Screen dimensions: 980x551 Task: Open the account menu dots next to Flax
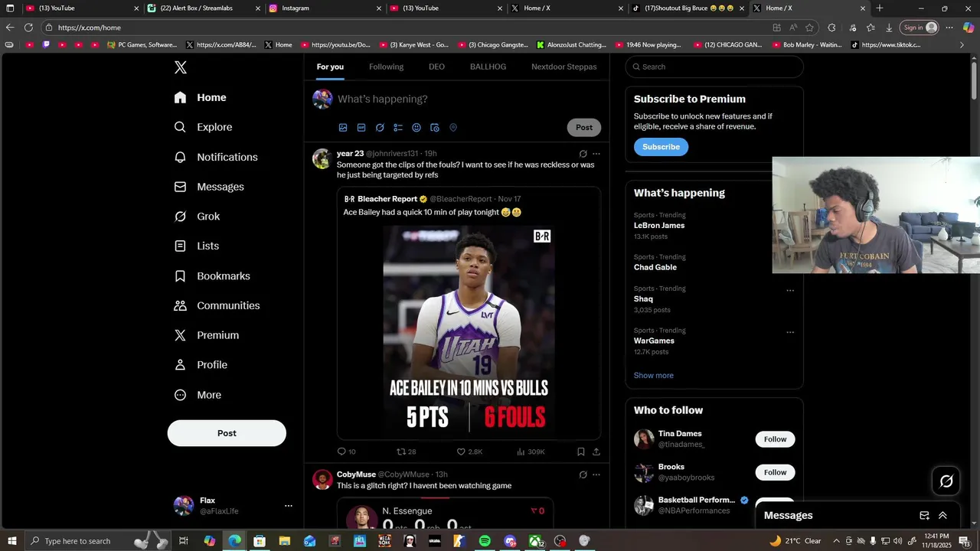point(289,506)
